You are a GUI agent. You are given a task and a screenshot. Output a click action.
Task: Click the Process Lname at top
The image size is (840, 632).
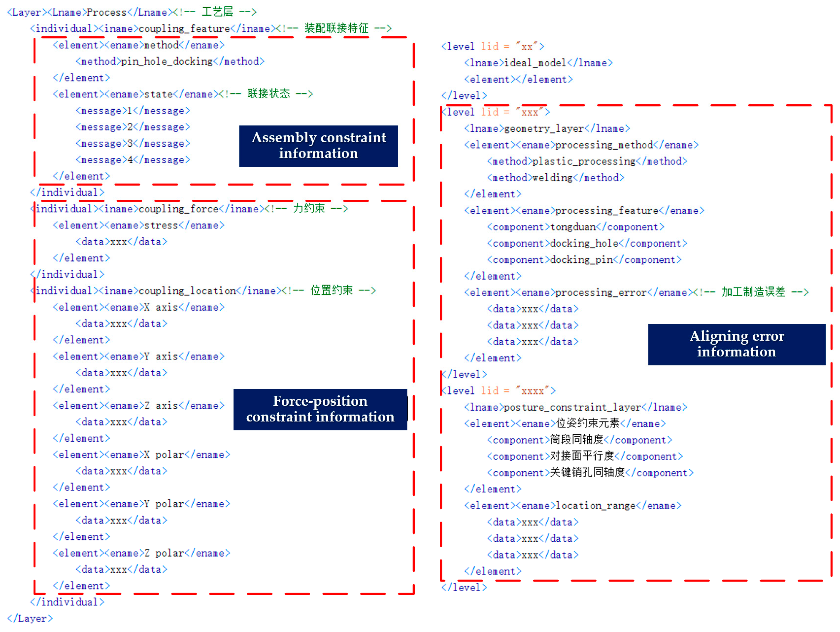point(106,12)
